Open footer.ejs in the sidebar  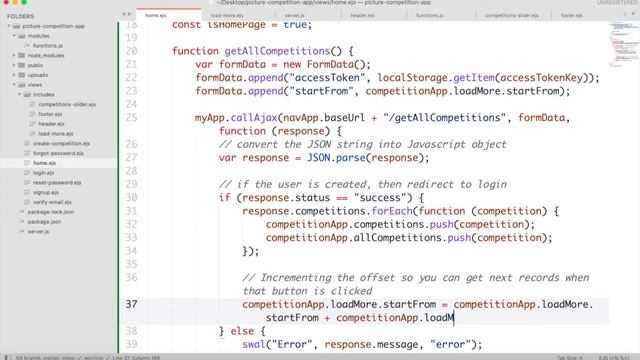pos(50,114)
